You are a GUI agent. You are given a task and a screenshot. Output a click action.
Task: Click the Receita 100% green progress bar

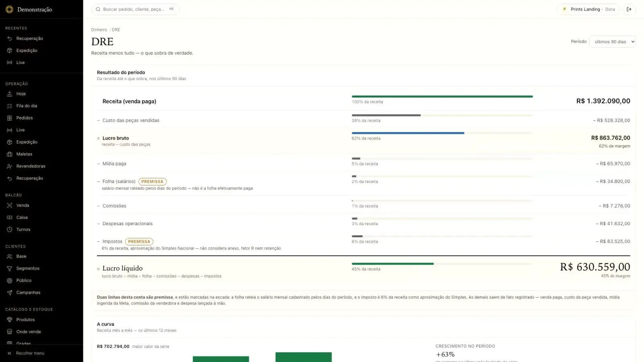tap(442, 97)
